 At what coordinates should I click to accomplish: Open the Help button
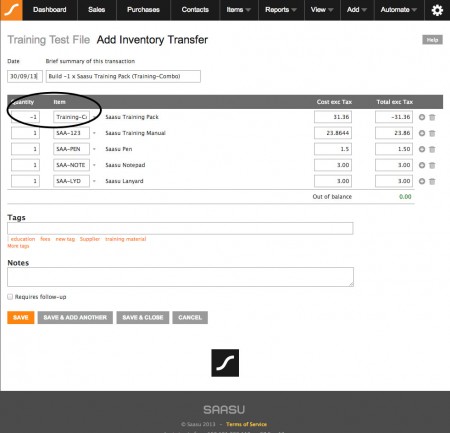pyautogui.click(x=432, y=40)
